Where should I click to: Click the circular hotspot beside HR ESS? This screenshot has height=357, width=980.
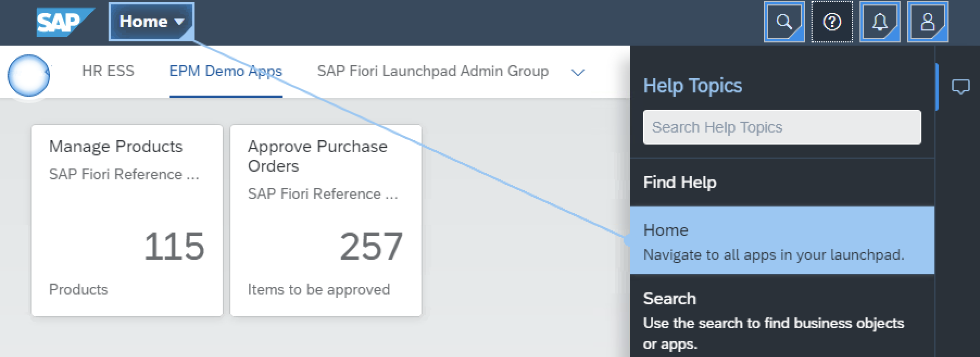(29, 76)
